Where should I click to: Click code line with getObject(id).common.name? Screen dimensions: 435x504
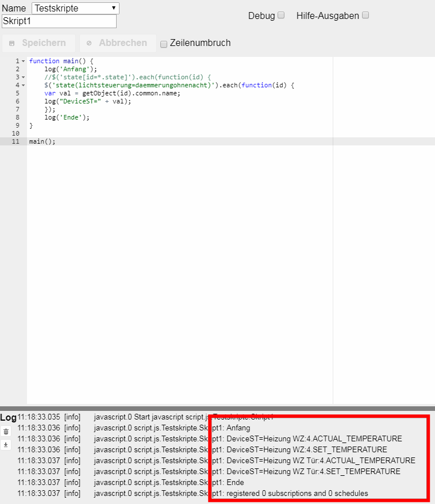(x=113, y=93)
